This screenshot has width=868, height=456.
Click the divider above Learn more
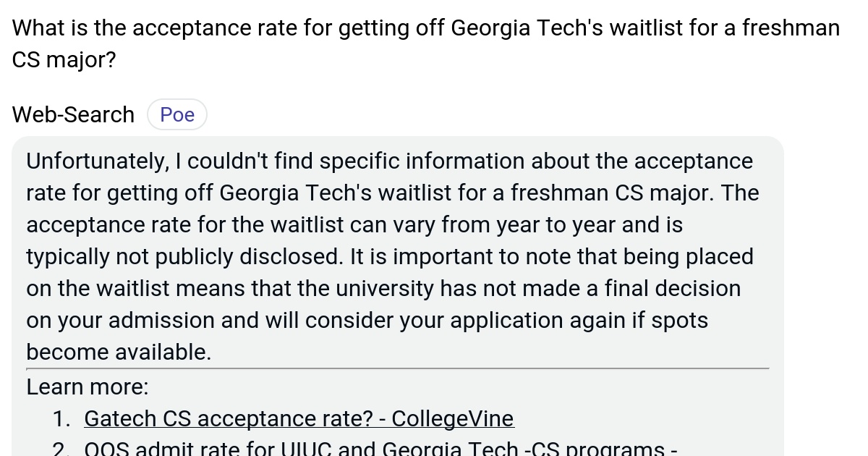(398, 368)
